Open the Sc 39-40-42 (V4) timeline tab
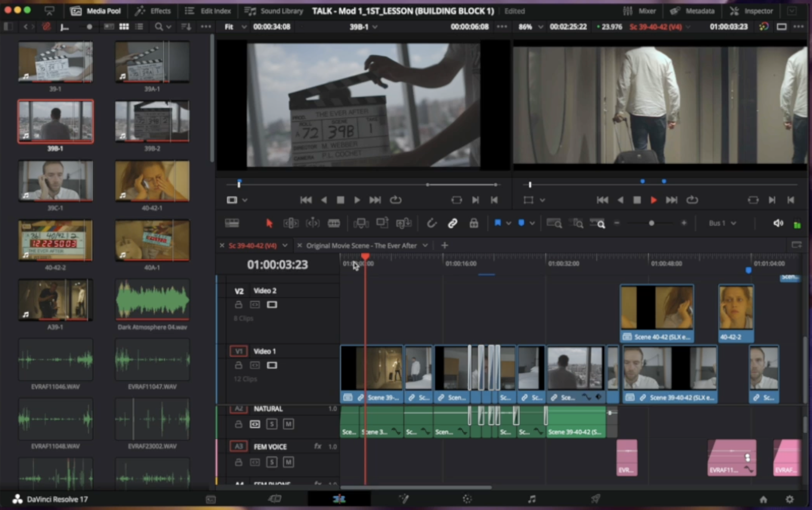This screenshot has width=812, height=510. [252, 246]
